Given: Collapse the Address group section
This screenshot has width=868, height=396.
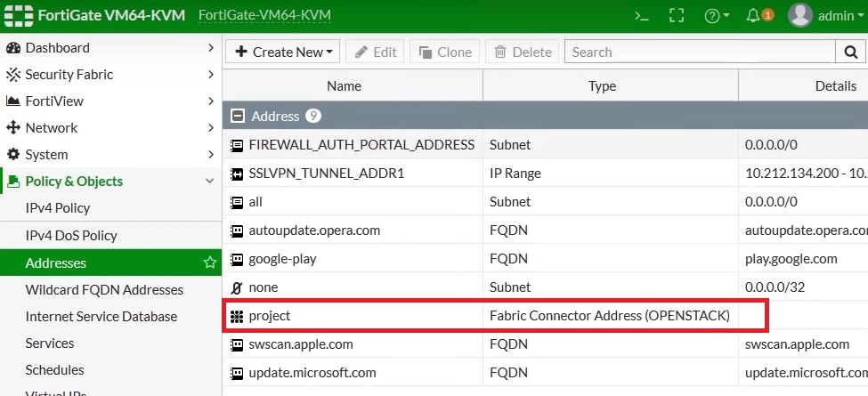Looking at the screenshot, I should coord(238,117).
